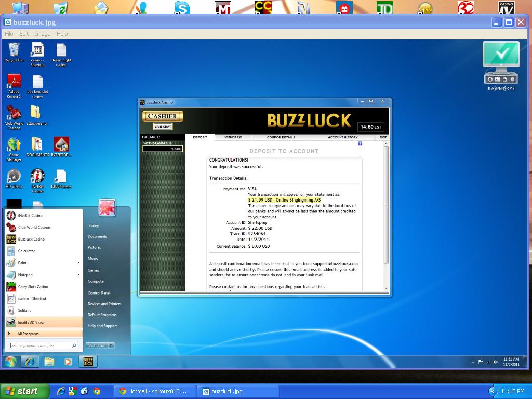Image resolution: width=532 pixels, height=399 pixels.
Task: Launch HD VDeck from the desktop
Action: pos(14,177)
